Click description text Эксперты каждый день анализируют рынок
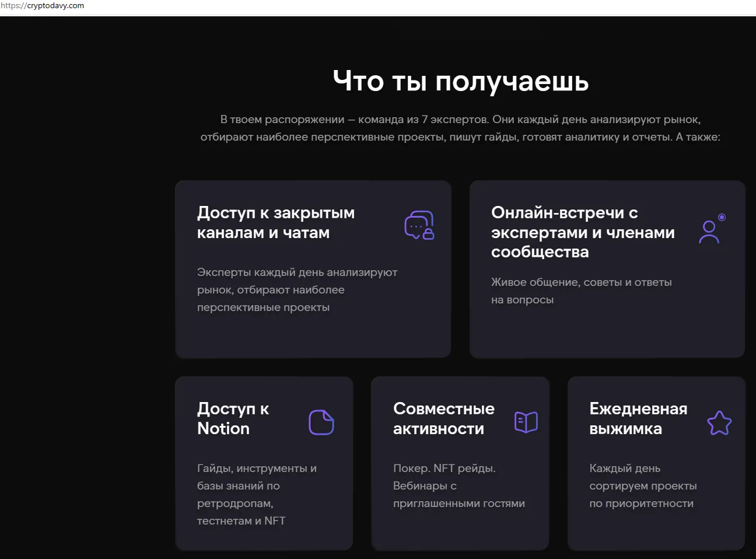Screen dimensions: 756x559 [297, 289]
